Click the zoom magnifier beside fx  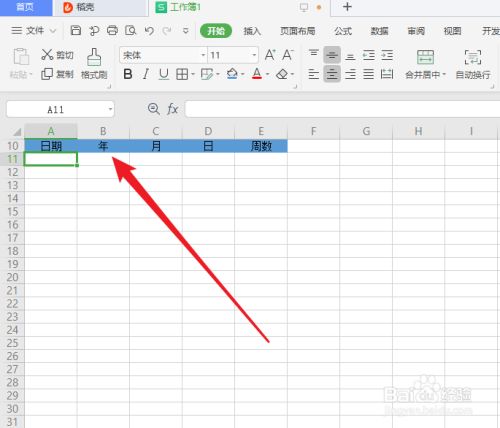tap(154, 109)
